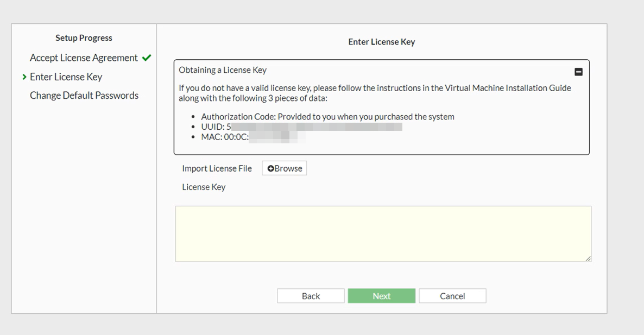Click the License Key field label
This screenshot has height=335, width=644.
(204, 187)
